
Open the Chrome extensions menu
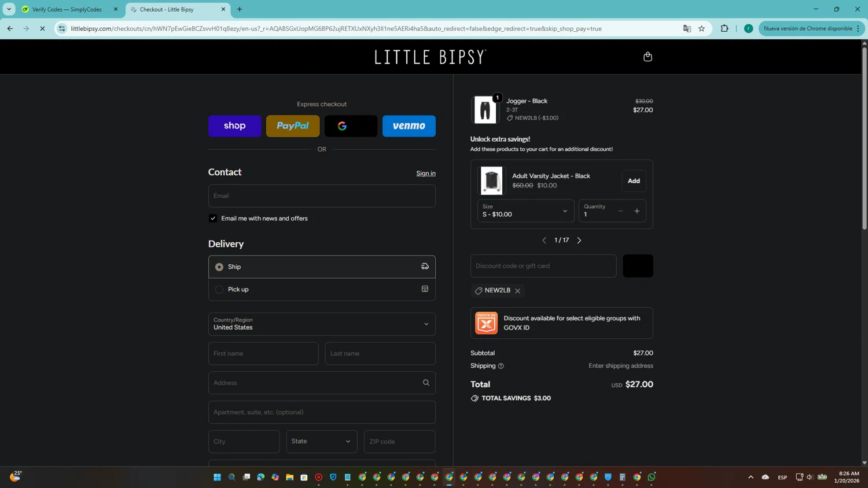[724, 28]
